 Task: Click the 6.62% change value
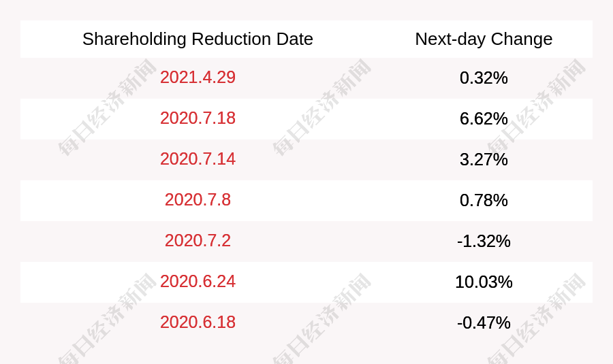(484, 118)
